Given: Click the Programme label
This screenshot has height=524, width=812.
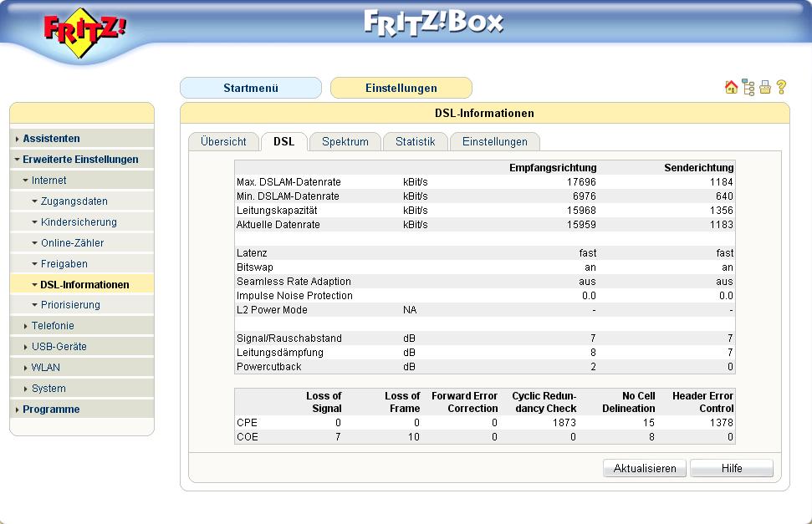Looking at the screenshot, I should (51, 409).
